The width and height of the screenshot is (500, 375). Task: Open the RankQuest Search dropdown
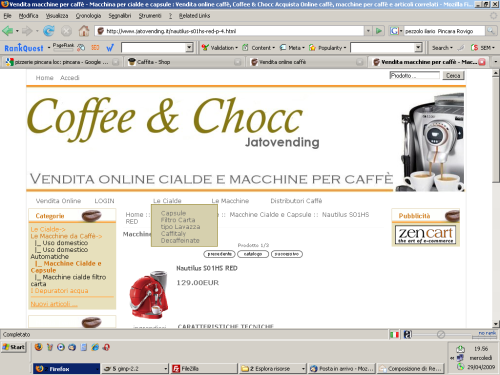click(x=442, y=48)
